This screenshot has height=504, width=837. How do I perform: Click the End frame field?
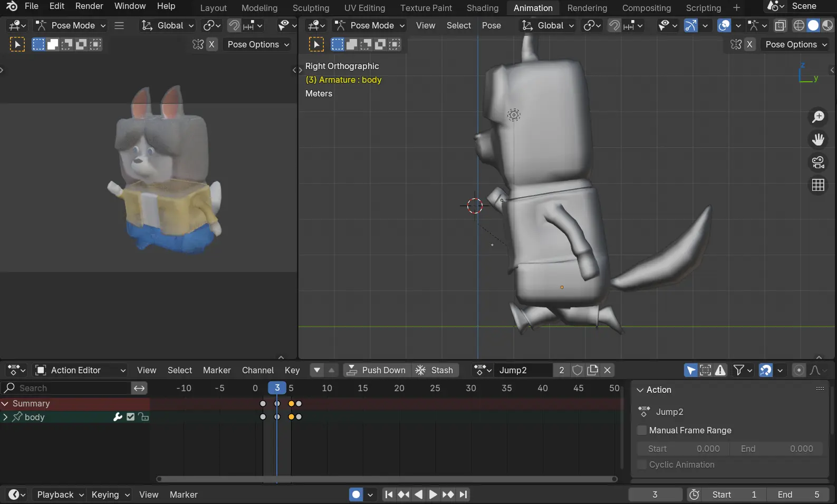[798, 495]
